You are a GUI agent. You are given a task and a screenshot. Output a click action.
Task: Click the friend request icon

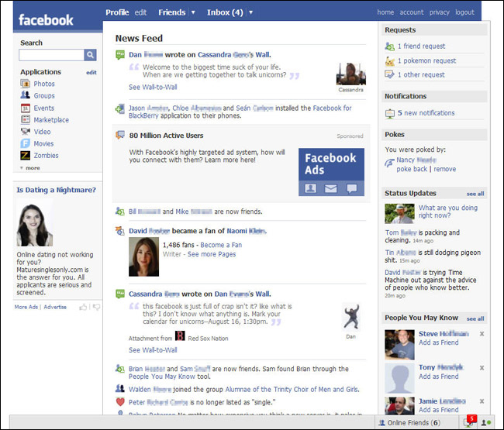[389, 46]
